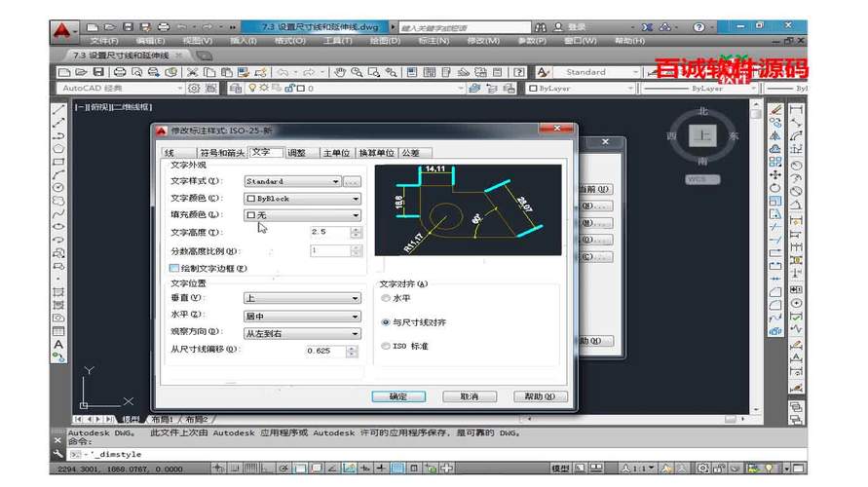
Task: Select the Multiline Text A tool
Action: (58, 345)
